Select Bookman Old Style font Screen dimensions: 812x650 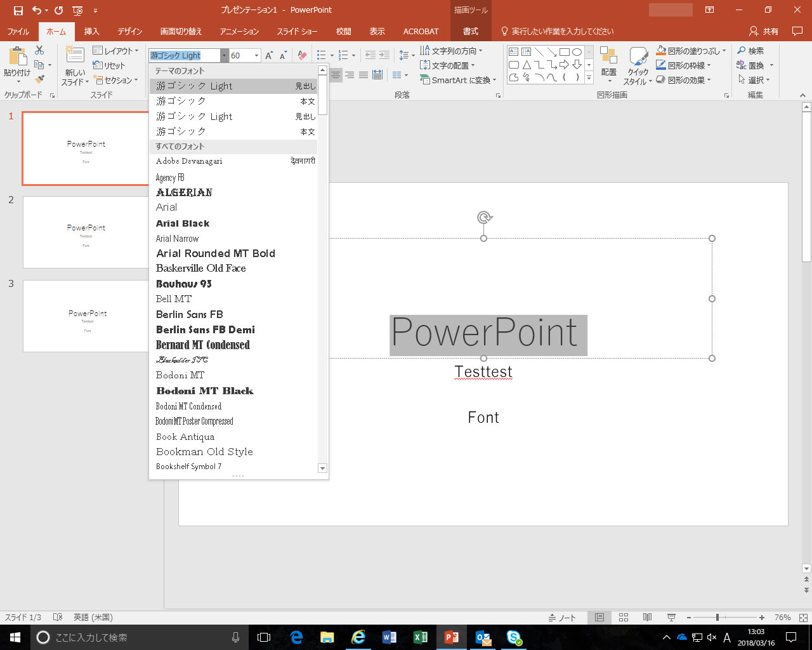pos(233,451)
